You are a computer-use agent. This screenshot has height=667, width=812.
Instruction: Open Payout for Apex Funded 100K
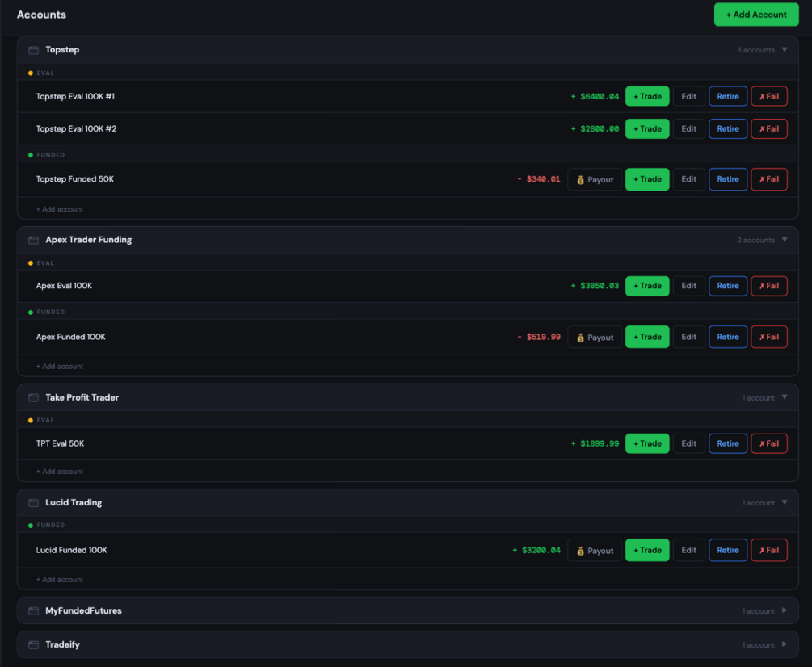(x=595, y=338)
